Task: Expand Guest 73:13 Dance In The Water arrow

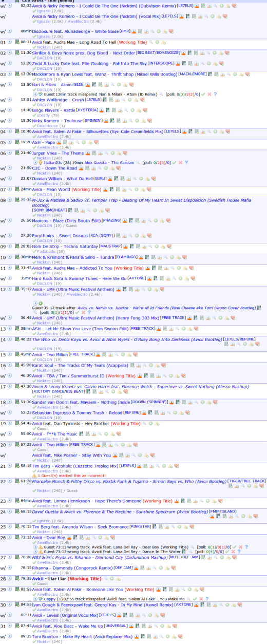Action: 35,552
